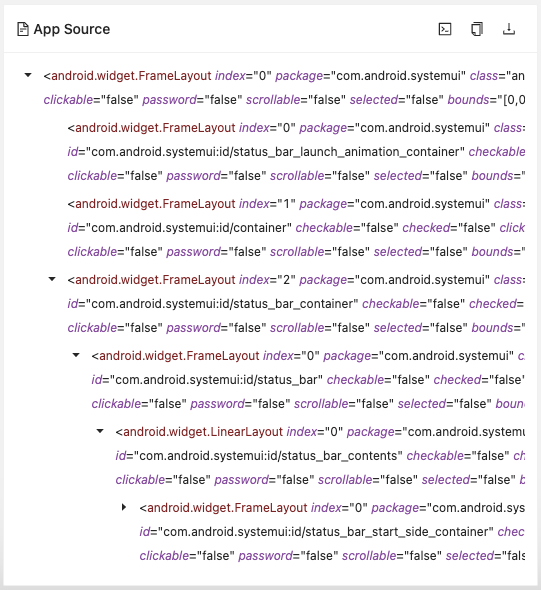Select the status_bar_start_side_container element
Screen dimensions: 541x590
(332, 532)
